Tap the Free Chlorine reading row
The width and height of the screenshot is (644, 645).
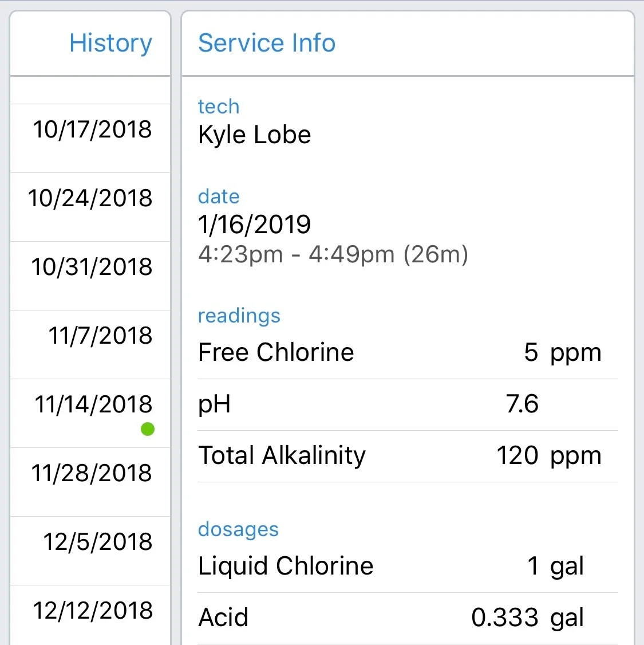click(x=408, y=352)
